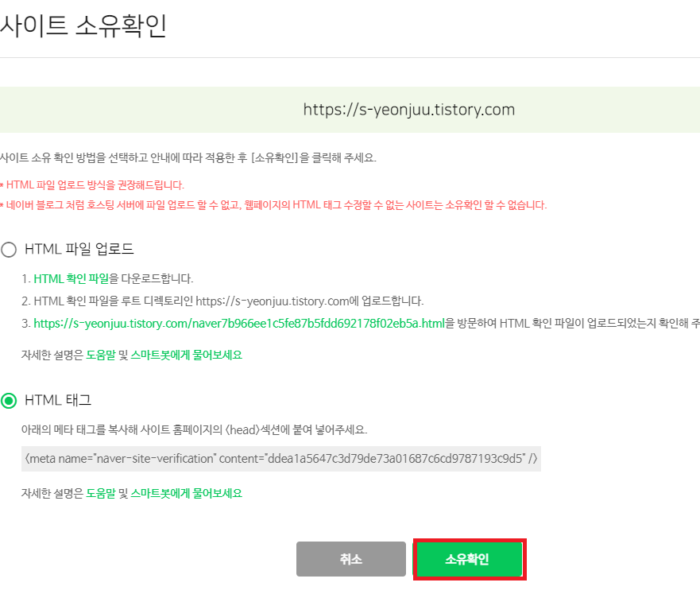This screenshot has width=700, height=598.
Task: Click the red HTML 파일 업로드 방식을 권장해드립니다 notice
Action: [92, 185]
